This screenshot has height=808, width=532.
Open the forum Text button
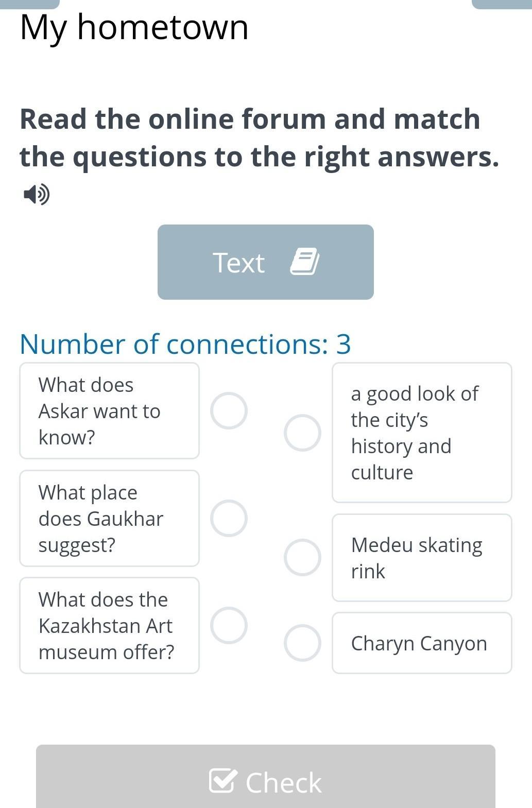point(265,262)
